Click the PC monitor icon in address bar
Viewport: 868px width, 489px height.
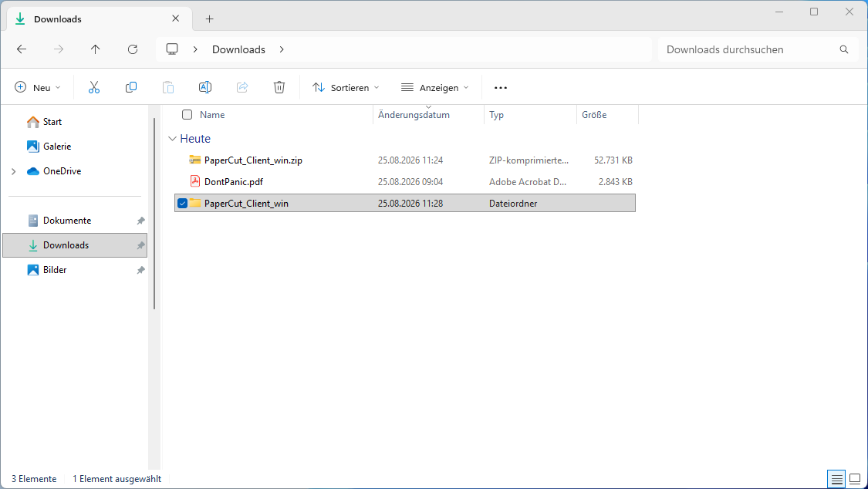click(172, 49)
